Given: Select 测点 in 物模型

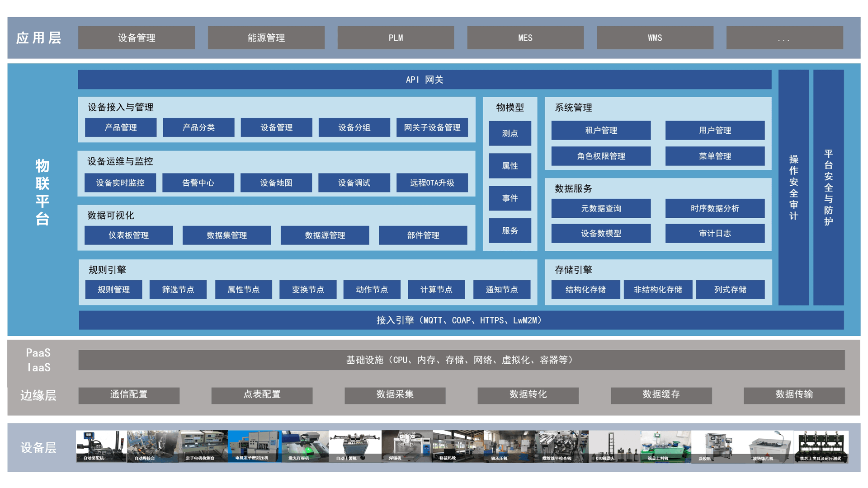Looking at the screenshot, I should 510,133.
